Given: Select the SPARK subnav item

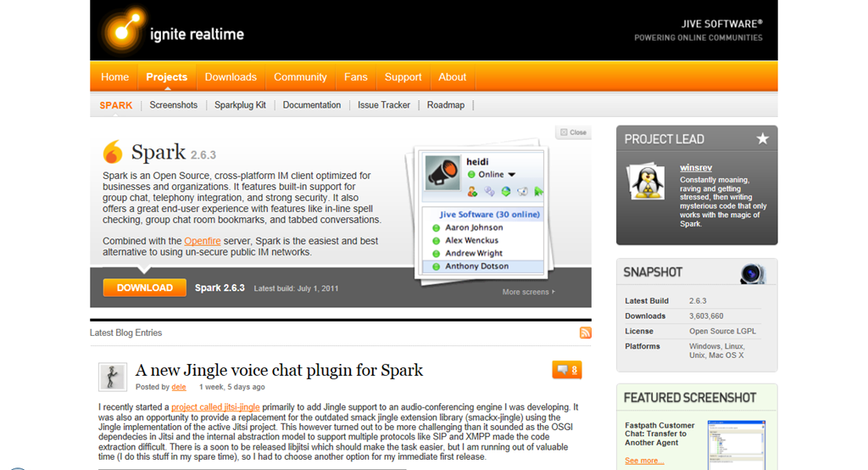Looking at the screenshot, I should (115, 105).
